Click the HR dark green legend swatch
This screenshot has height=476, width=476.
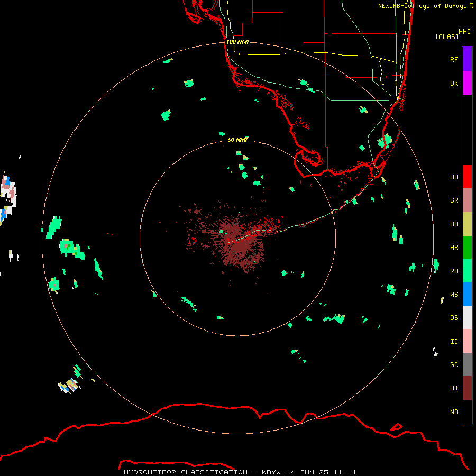(x=467, y=247)
